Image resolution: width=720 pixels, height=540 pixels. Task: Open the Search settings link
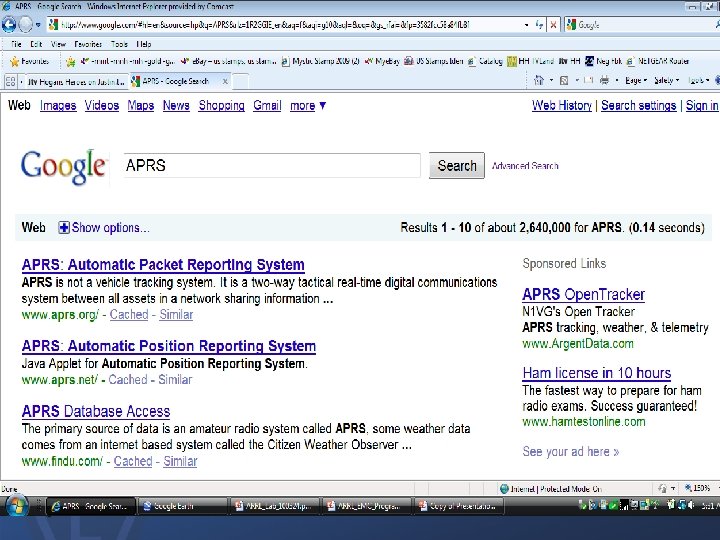[639, 106]
